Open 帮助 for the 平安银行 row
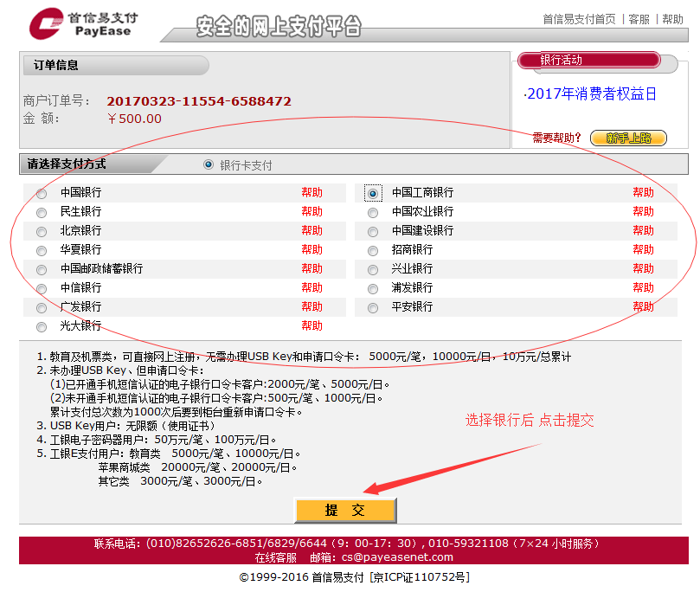 (x=643, y=306)
